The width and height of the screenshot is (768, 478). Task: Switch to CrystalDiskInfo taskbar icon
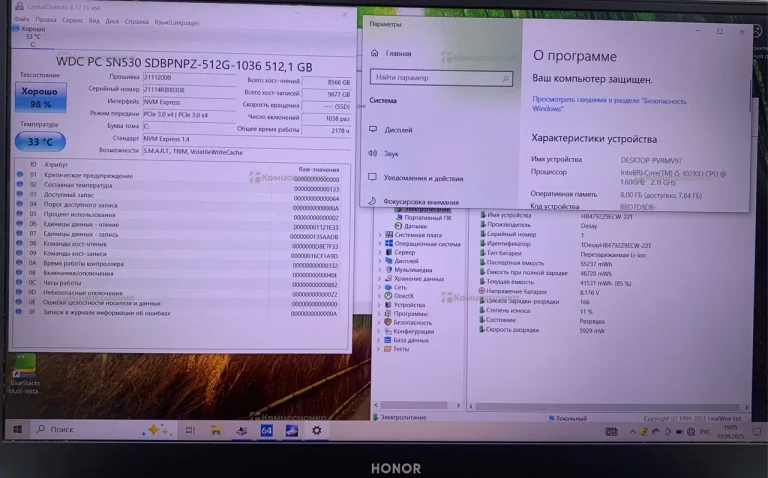click(x=291, y=430)
